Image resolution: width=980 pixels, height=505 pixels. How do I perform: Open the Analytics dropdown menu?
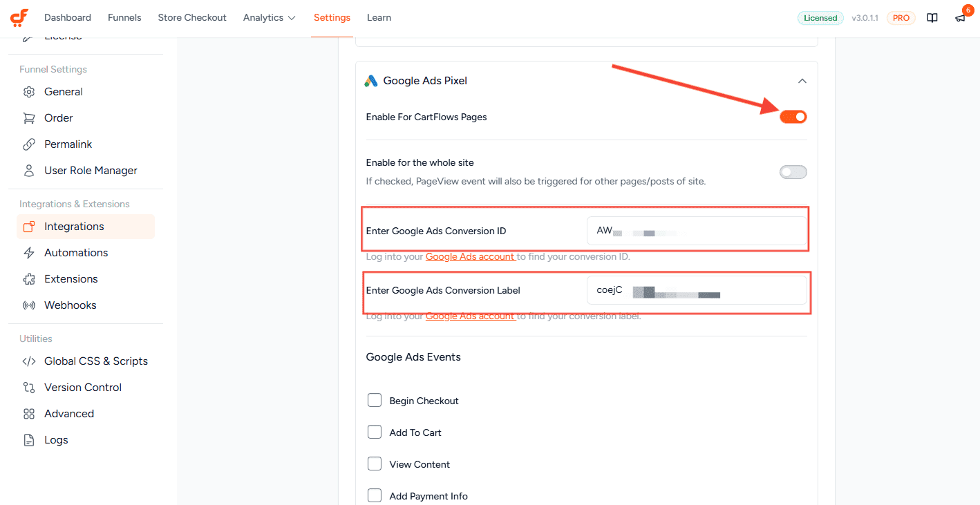click(270, 17)
